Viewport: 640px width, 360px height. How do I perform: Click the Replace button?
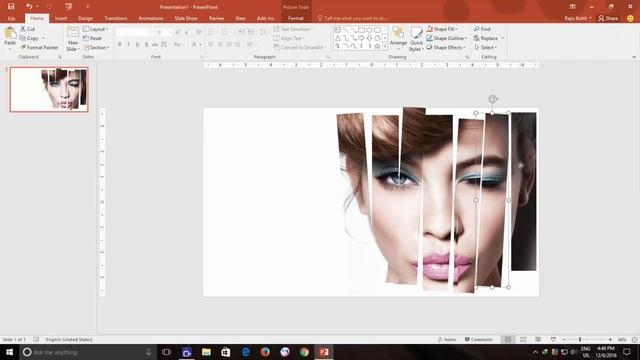pyautogui.click(x=486, y=38)
